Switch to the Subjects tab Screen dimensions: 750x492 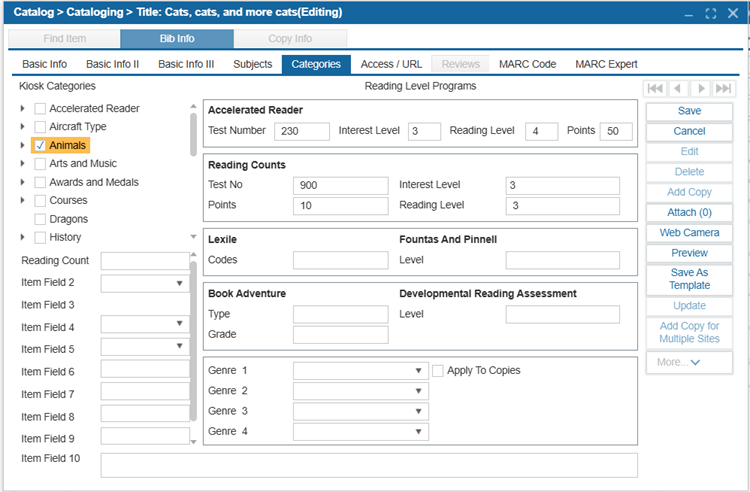coord(253,64)
